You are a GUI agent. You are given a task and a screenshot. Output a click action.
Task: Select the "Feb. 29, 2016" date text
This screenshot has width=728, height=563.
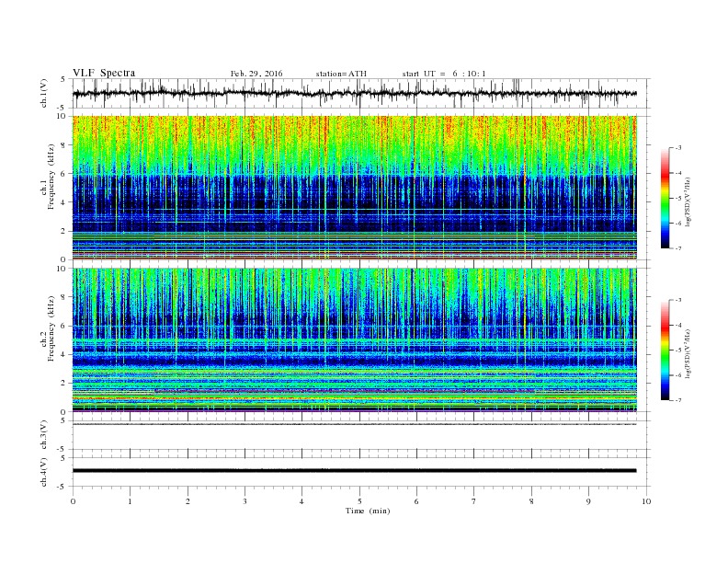pyautogui.click(x=256, y=74)
